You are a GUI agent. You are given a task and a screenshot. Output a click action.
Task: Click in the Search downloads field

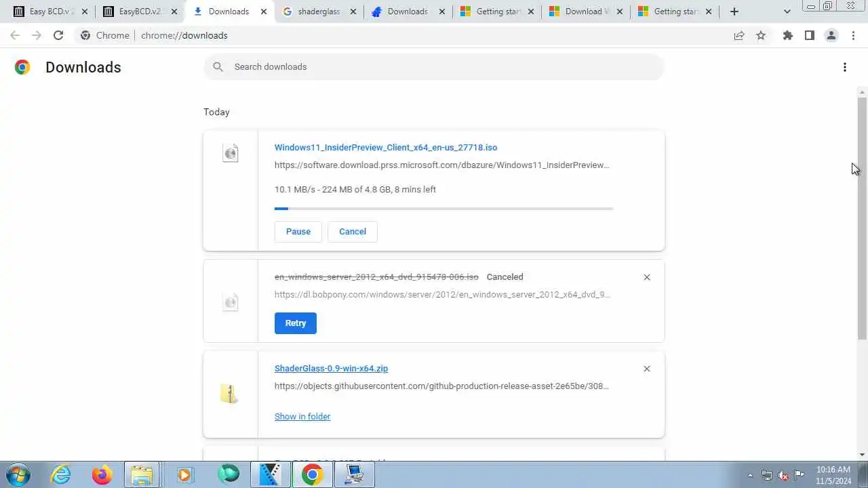coord(434,67)
